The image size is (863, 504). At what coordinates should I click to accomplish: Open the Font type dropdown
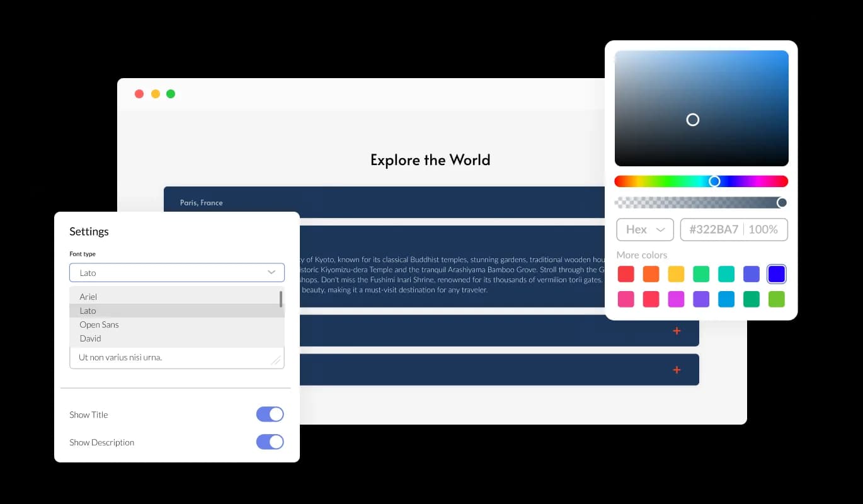pyautogui.click(x=176, y=272)
